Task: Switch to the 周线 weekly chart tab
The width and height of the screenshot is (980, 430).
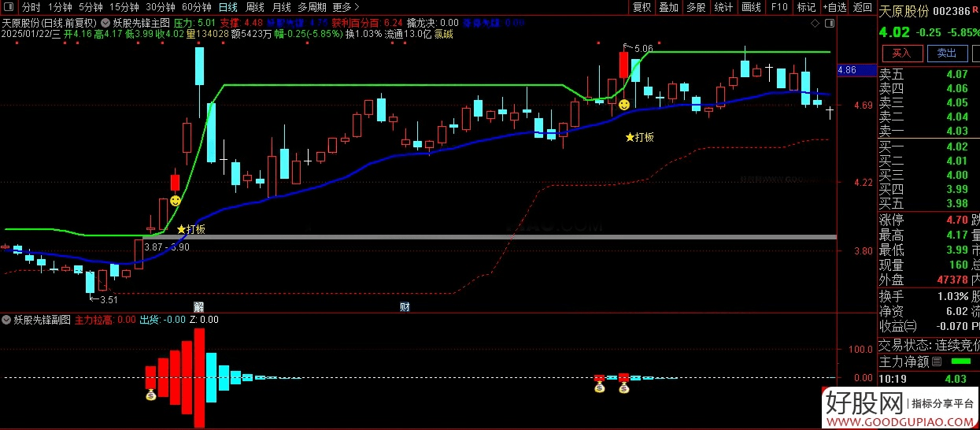Action: coord(255,7)
